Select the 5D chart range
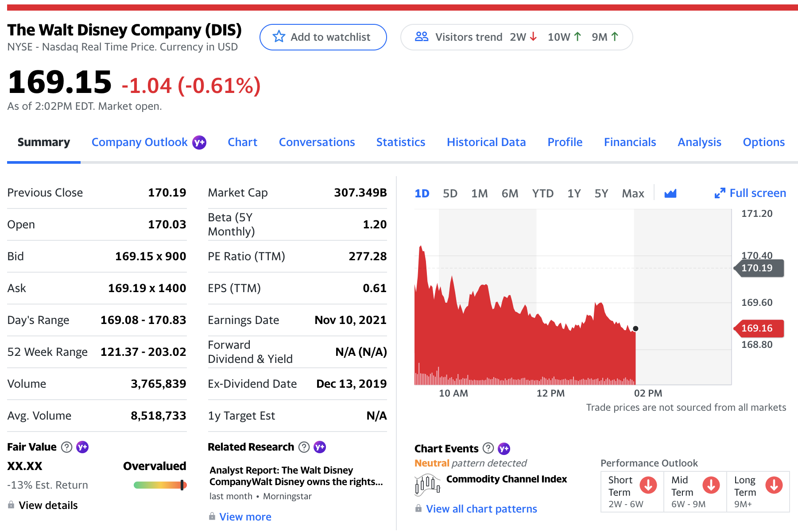The width and height of the screenshot is (798, 532). (x=450, y=193)
